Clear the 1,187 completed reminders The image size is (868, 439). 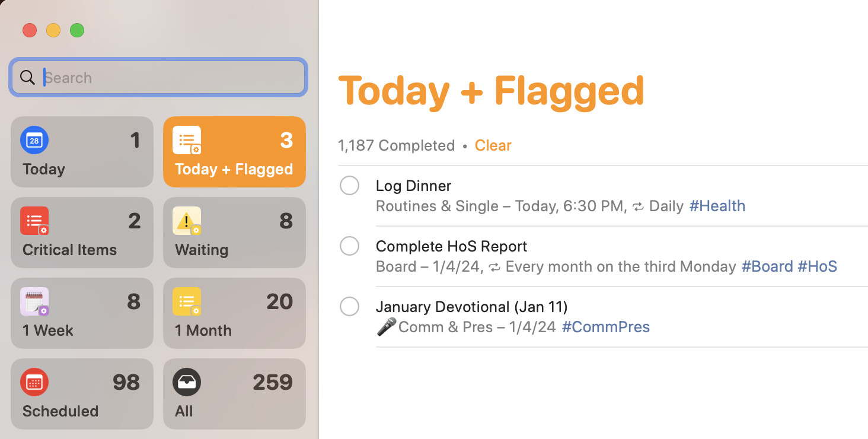(493, 145)
